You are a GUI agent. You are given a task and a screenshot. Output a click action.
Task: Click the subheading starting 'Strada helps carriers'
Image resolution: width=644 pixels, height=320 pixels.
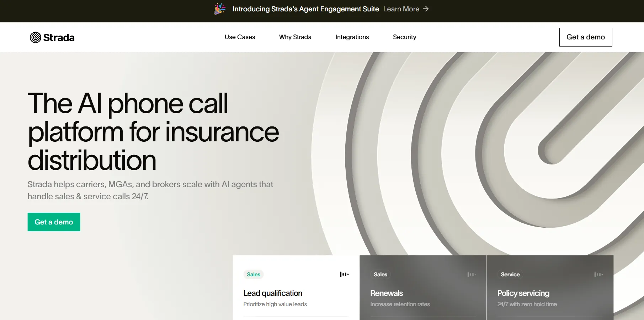150,190
